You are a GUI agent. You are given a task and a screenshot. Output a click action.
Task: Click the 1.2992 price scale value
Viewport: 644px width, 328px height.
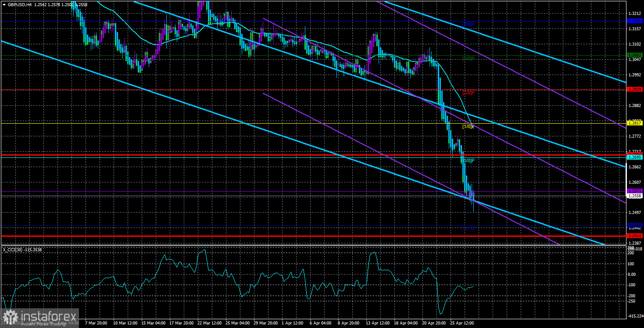point(634,75)
